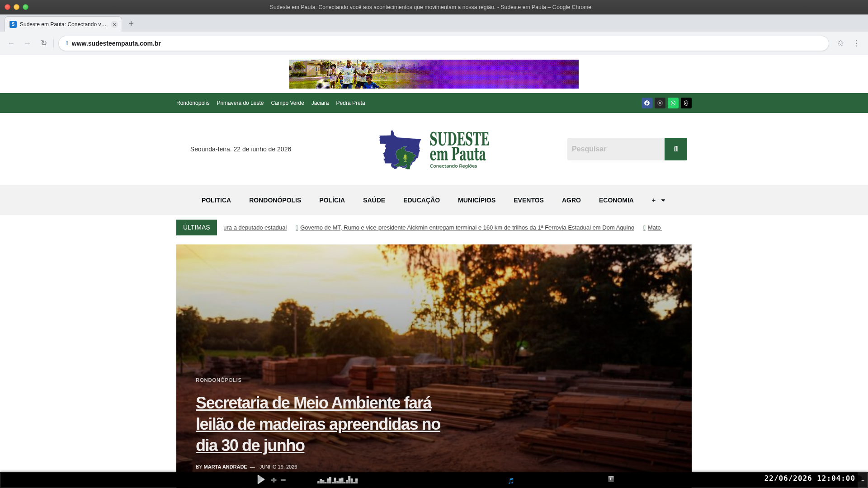Open the Secretaria de Meio Ambiente headline
868x488 pixels.
point(318,424)
